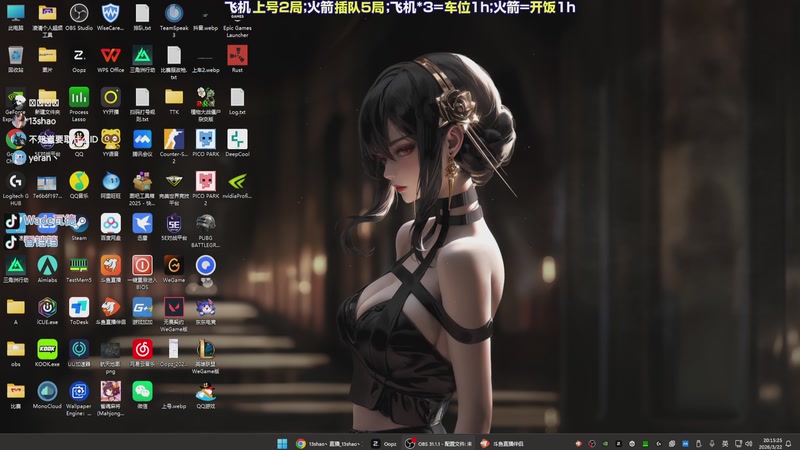Launch 网易云音乐 red music icon

(142, 349)
